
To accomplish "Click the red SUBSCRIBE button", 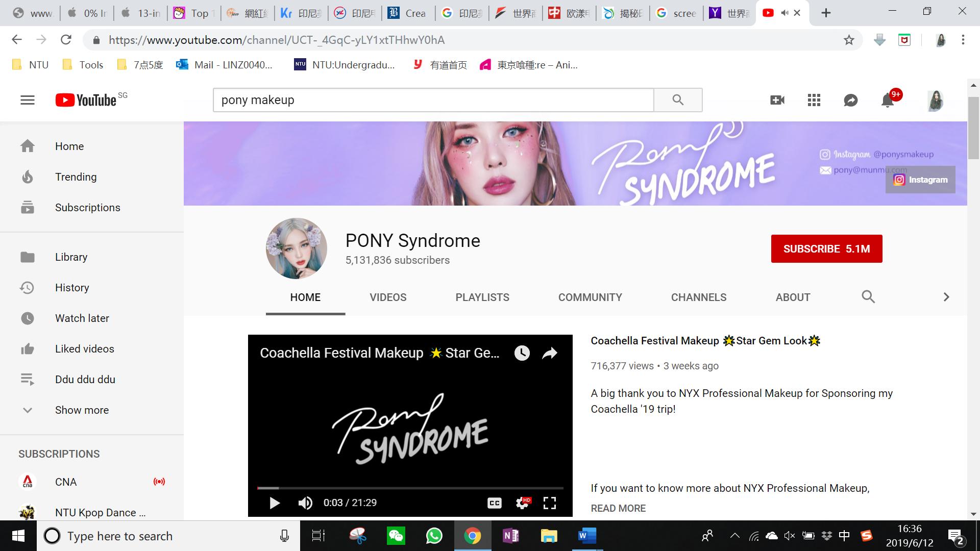I will point(826,249).
